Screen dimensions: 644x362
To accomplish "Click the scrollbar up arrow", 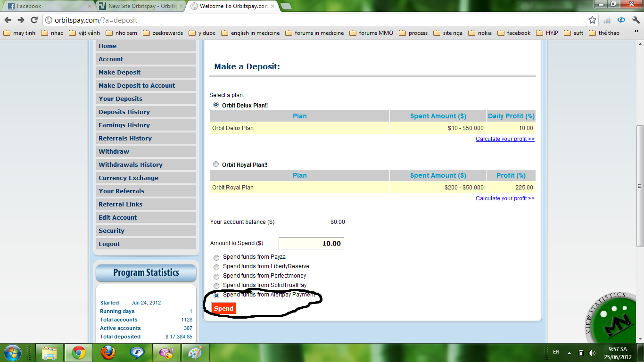I will click(640, 43).
